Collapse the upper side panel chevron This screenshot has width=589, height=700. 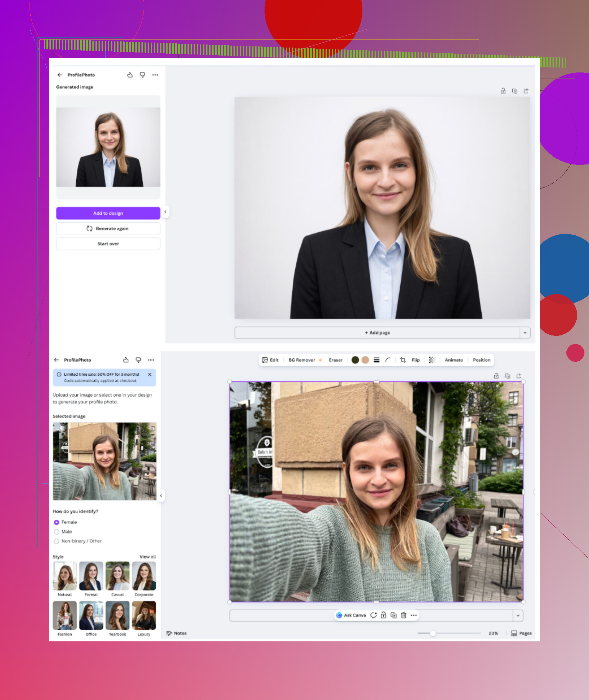tap(165, 212)
